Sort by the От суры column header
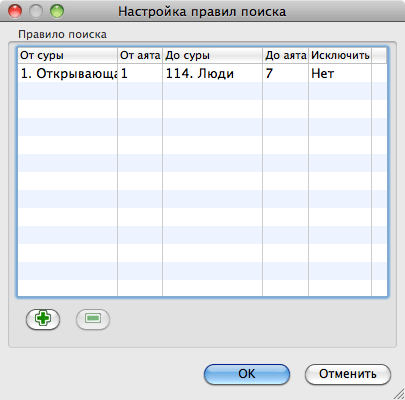This screenshot has height=400, width=405. (x=68, y=55)
